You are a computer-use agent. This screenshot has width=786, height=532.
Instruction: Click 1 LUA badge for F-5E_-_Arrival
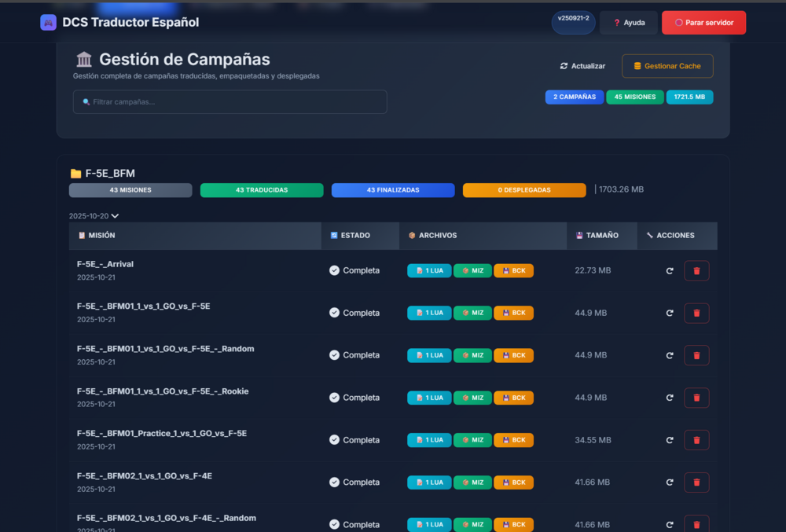[x=429, y=270]
